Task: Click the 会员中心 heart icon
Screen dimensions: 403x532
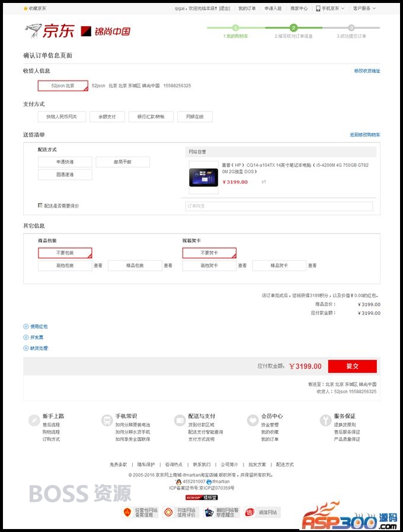Action: [253, 420]
